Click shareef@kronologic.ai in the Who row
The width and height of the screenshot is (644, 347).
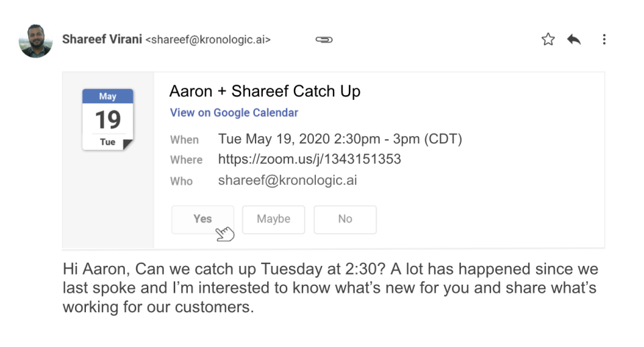287,180
